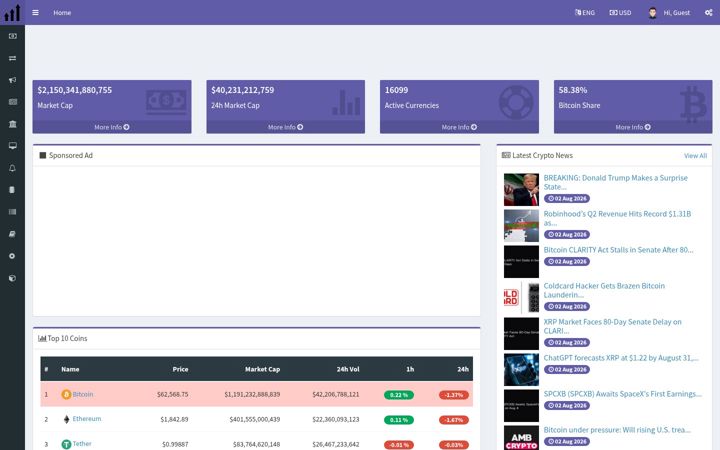Click Bitcoin's -1.37% 24h badge
The height and width of the screenshot is (450, 720).
click(x=454, y=395)
